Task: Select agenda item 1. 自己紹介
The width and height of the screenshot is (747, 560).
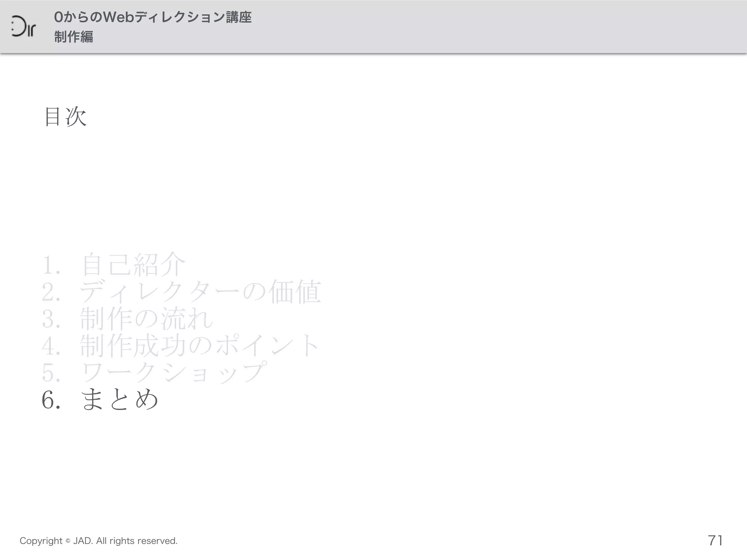Action: (x=114, y=265)
